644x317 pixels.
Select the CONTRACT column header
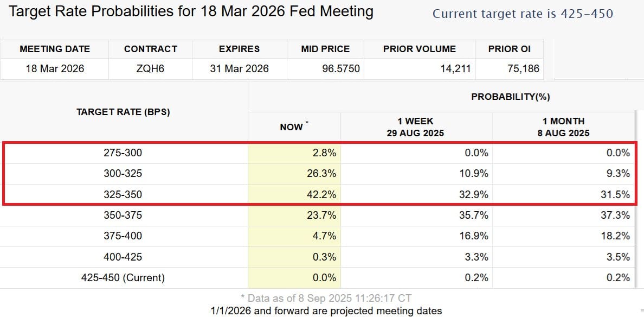coord(150,49)
